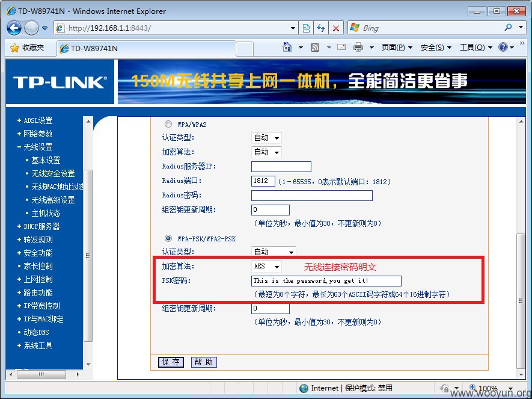This screenshot has height=399, width=532.
Task: Click the IE Forward navigation button
Action: point(31,28)
